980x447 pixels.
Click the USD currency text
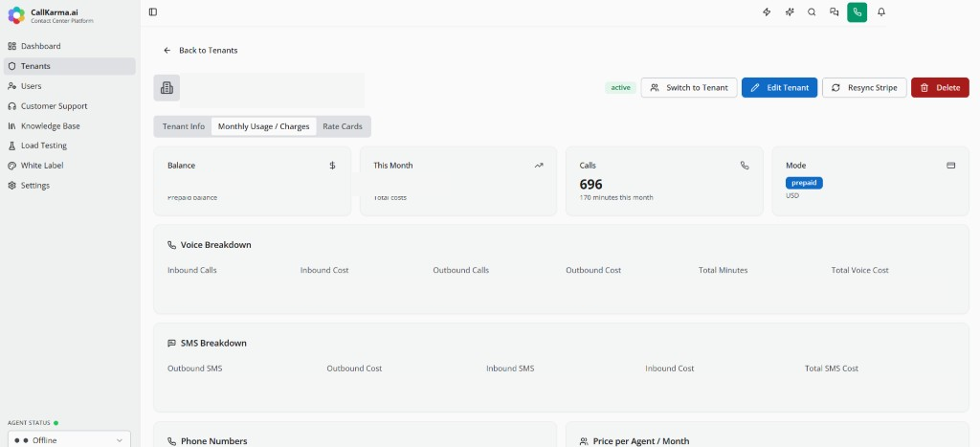[x=792, y=195]
